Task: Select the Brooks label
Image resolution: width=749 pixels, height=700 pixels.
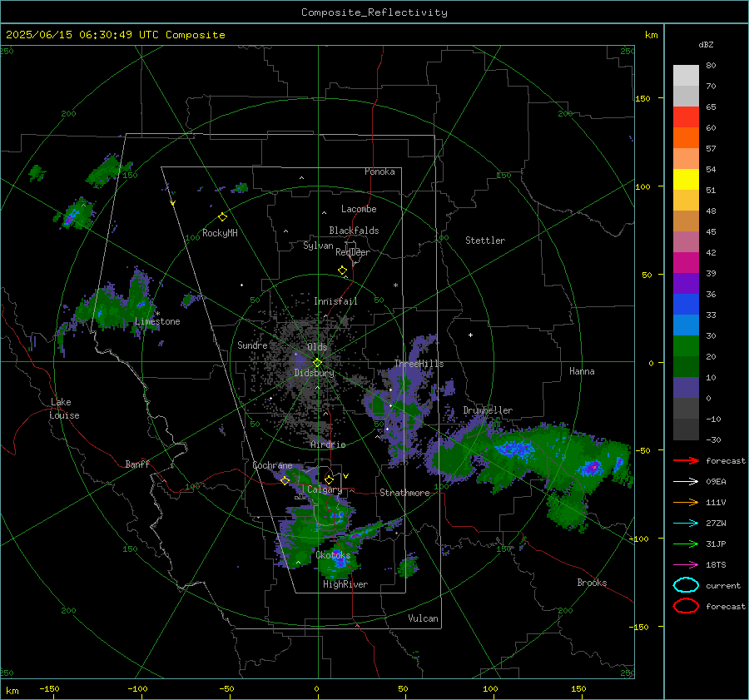Action: point(592,583)
